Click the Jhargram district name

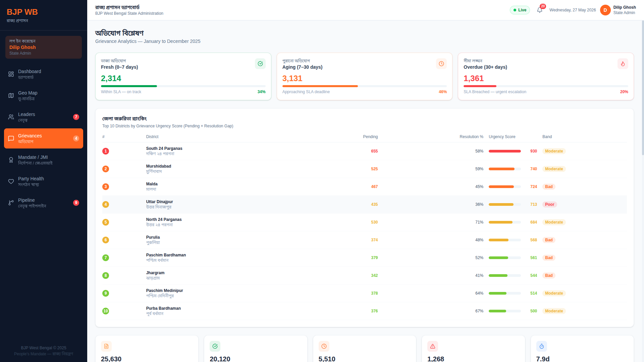click(x=155, y=273)
